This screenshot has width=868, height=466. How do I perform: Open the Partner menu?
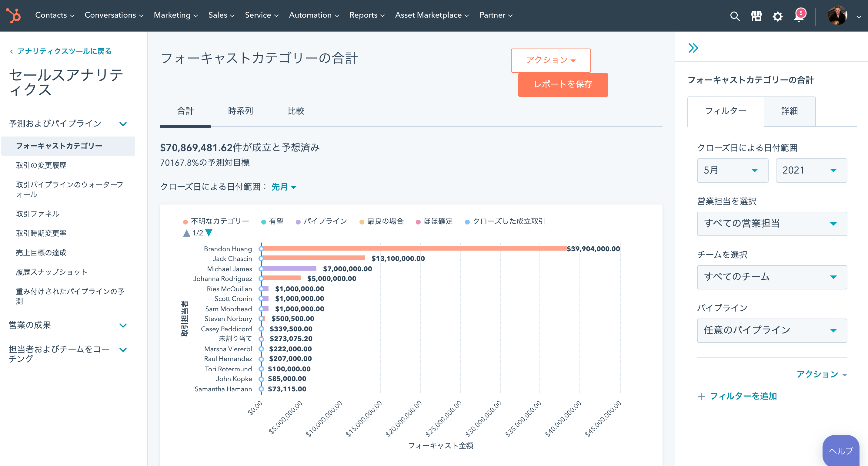coord(496,15)
